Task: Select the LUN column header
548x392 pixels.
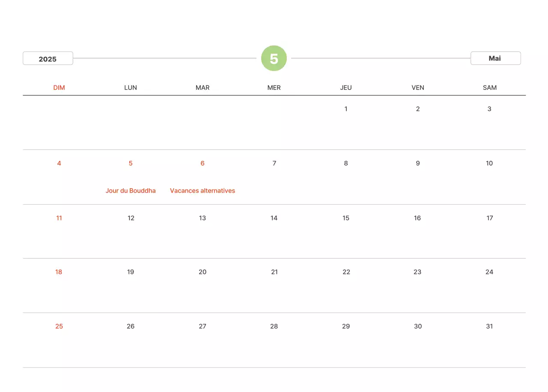Action: 131,88
